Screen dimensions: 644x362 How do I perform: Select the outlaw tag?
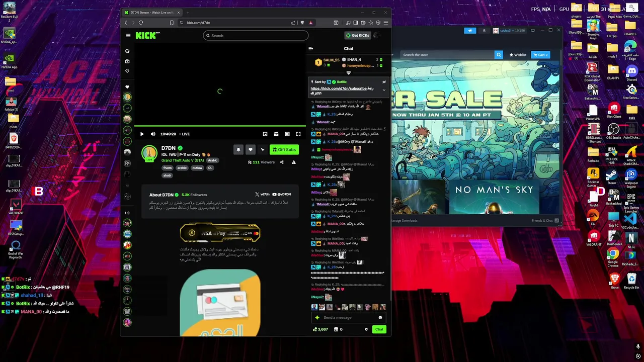pyautogui.click(x=197, y=168)
